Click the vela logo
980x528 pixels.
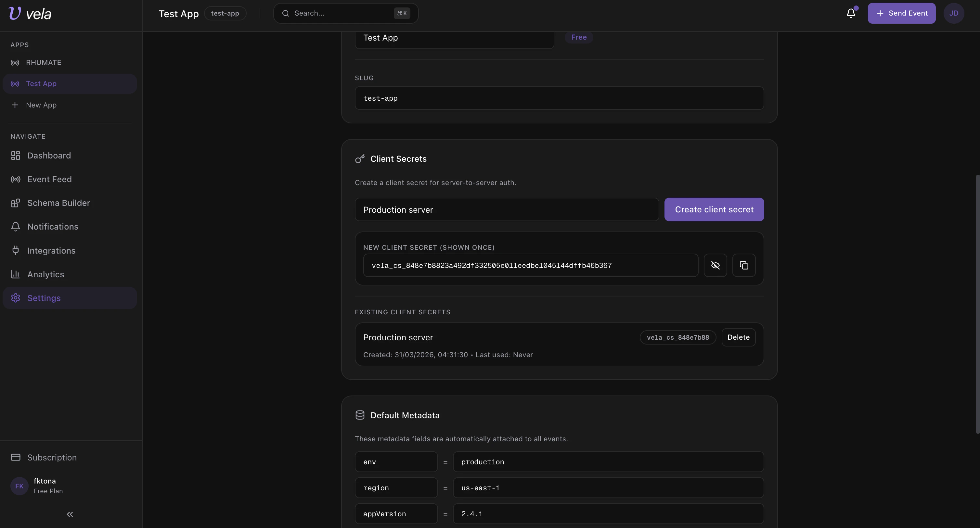click(x=30, y=13)
